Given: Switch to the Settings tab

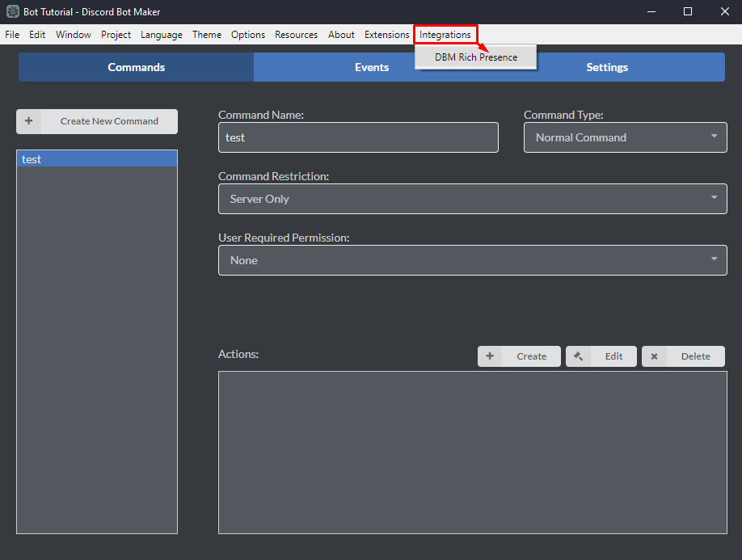Looking at the screenshot, I should point(607,67).
